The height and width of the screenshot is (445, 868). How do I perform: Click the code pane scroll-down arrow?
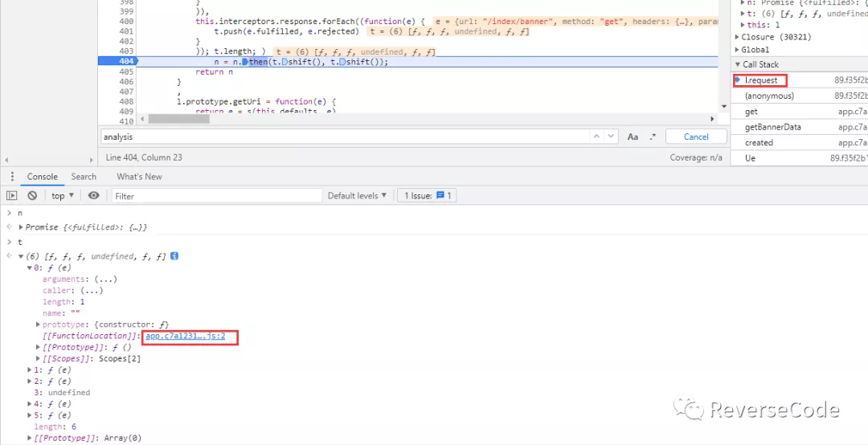tap(724, 106)
